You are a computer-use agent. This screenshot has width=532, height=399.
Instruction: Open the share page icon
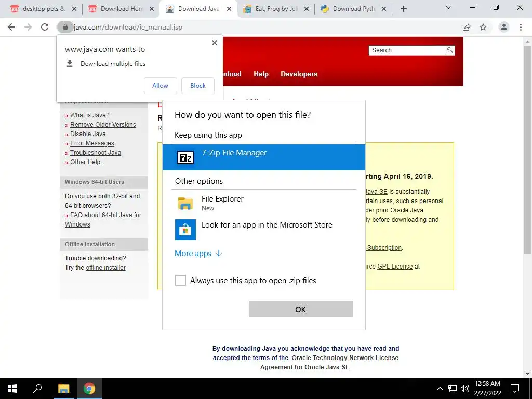tap(467, 27)
